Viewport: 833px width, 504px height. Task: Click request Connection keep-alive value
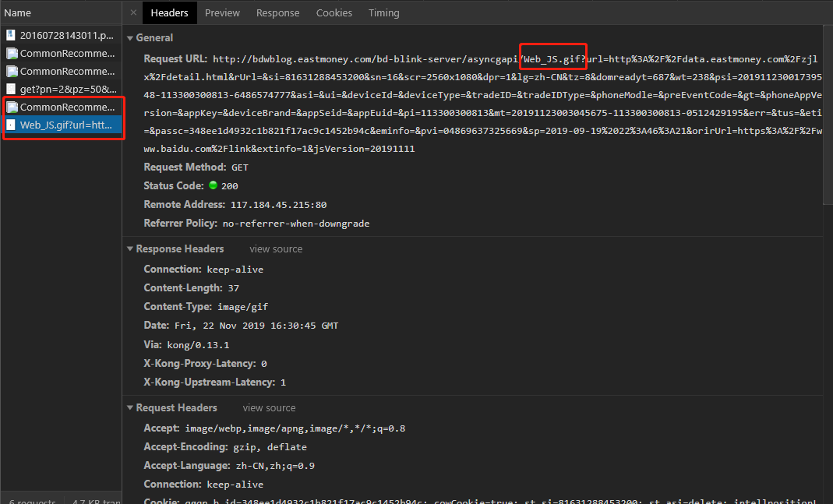(x=235, y=485)
